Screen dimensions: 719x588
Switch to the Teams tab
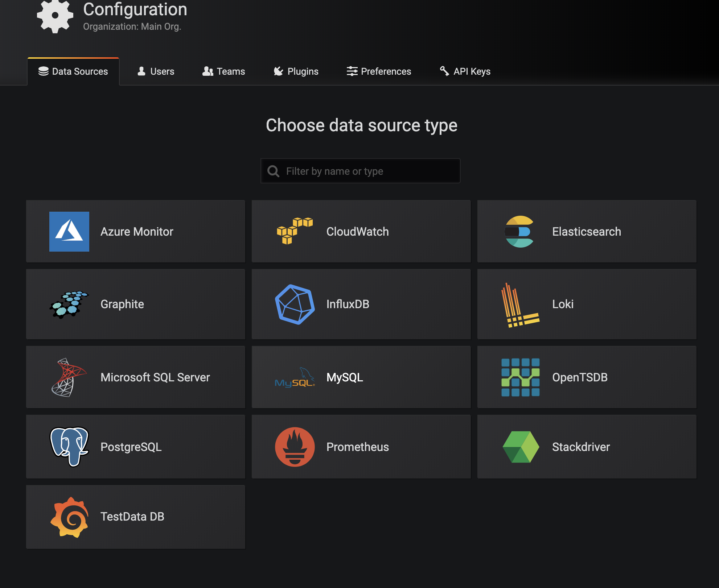coord(224,71)
